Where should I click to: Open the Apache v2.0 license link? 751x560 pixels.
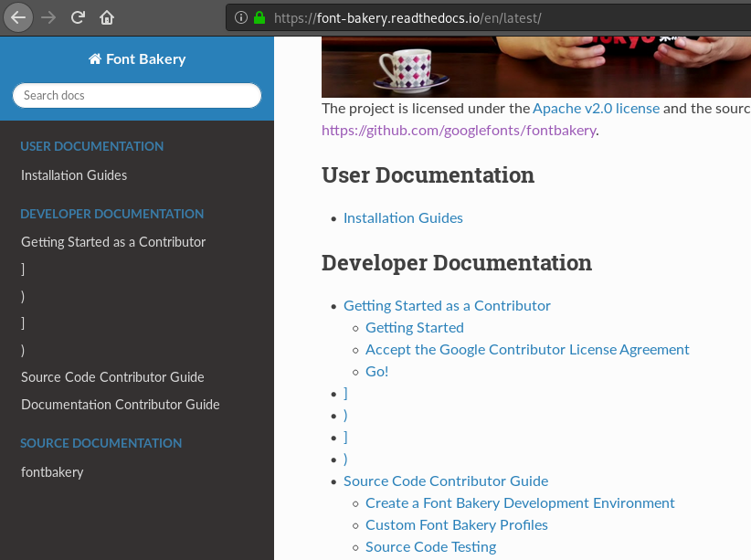(596, 108)
